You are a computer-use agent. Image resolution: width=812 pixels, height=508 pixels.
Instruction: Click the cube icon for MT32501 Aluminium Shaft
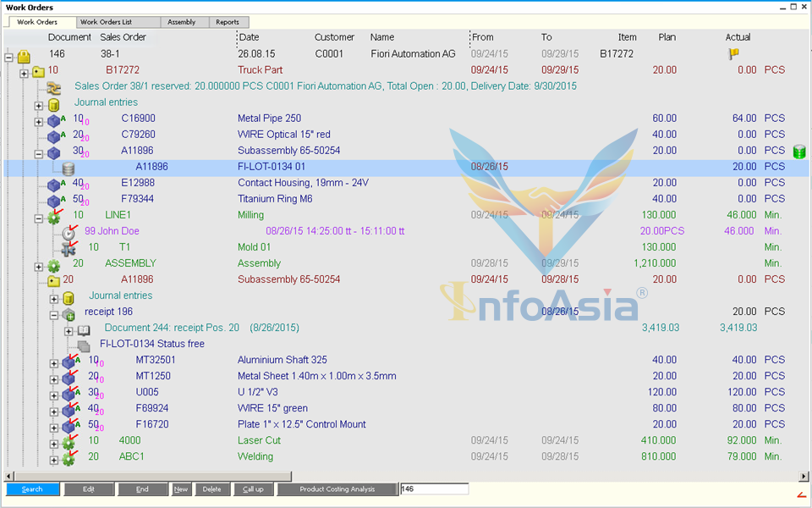pos(69,362)
